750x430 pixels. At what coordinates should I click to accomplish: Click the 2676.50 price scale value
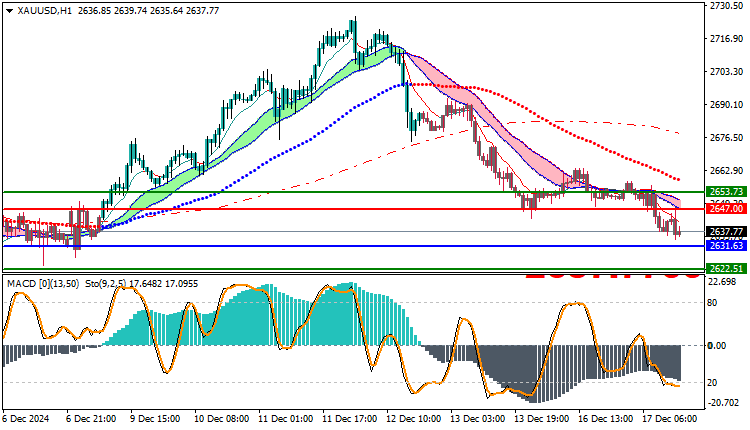[726, 138]
